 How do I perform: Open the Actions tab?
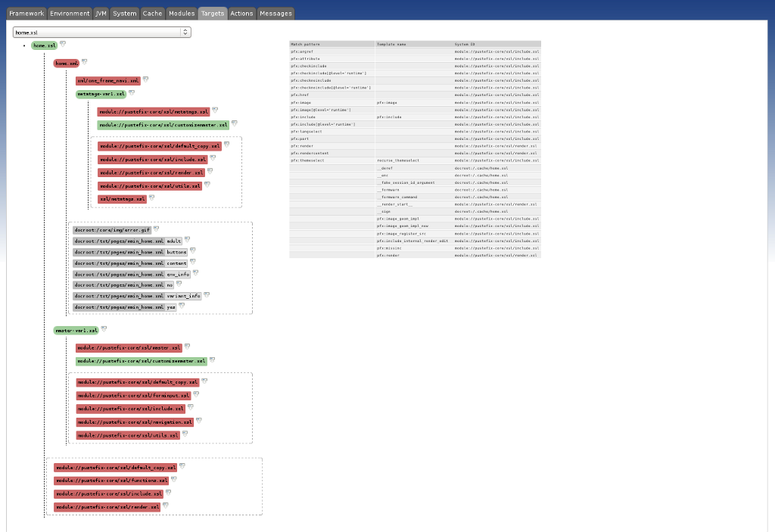click(x=241, y=14)
